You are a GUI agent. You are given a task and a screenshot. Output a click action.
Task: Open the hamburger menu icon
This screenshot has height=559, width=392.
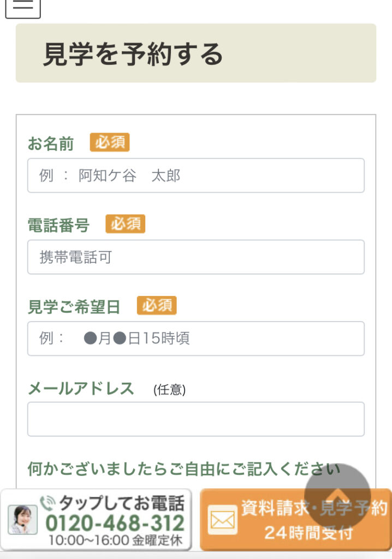pos(23,7)
